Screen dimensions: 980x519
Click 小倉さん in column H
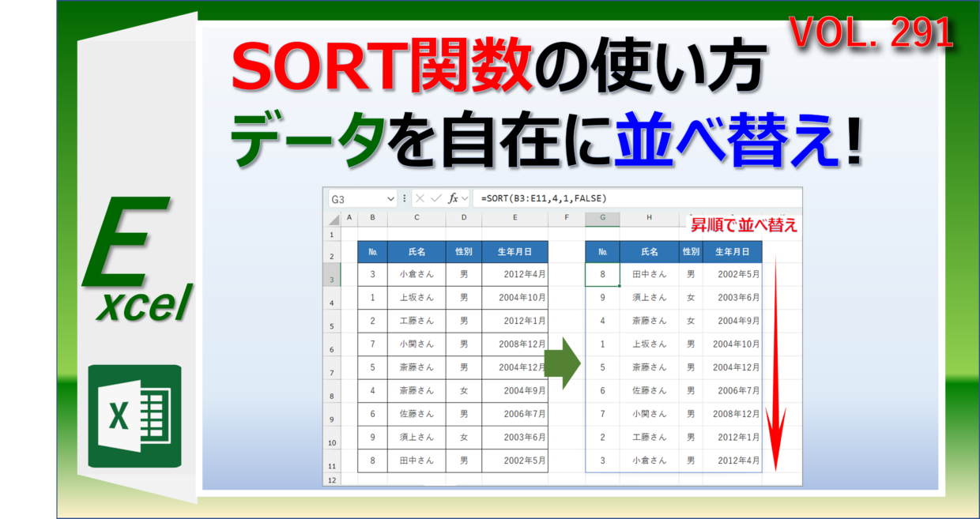tap(649, 460)
